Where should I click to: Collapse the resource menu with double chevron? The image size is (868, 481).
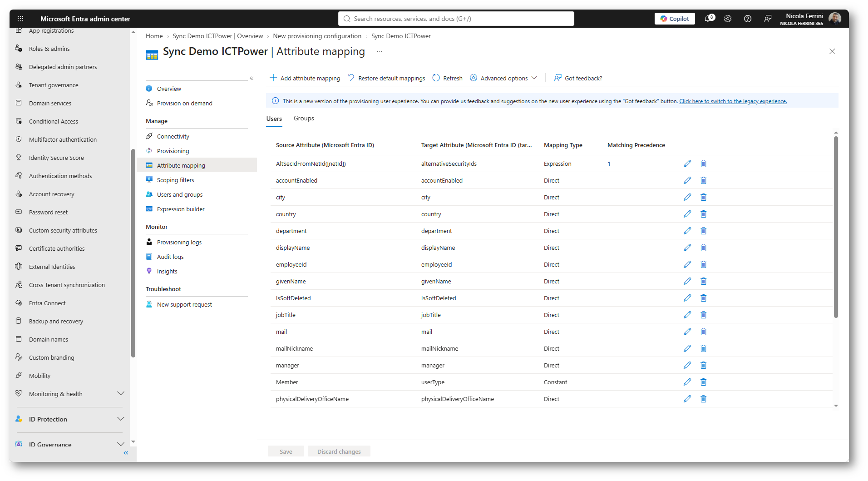point(252,78)
